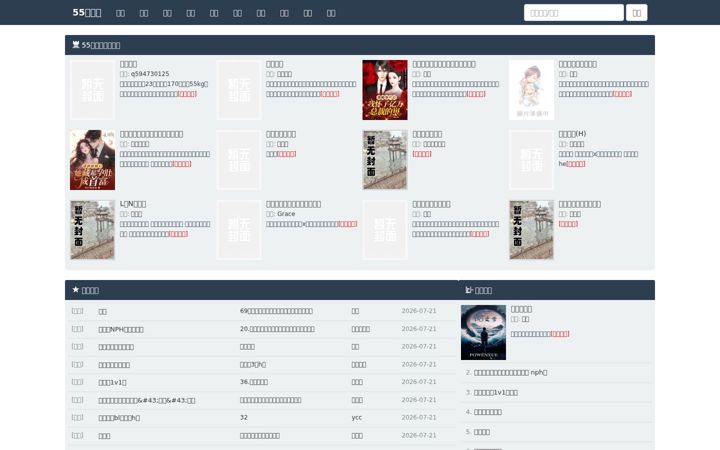
Task: Open the latest chapter starting with 36.
Action: point(253,382)
